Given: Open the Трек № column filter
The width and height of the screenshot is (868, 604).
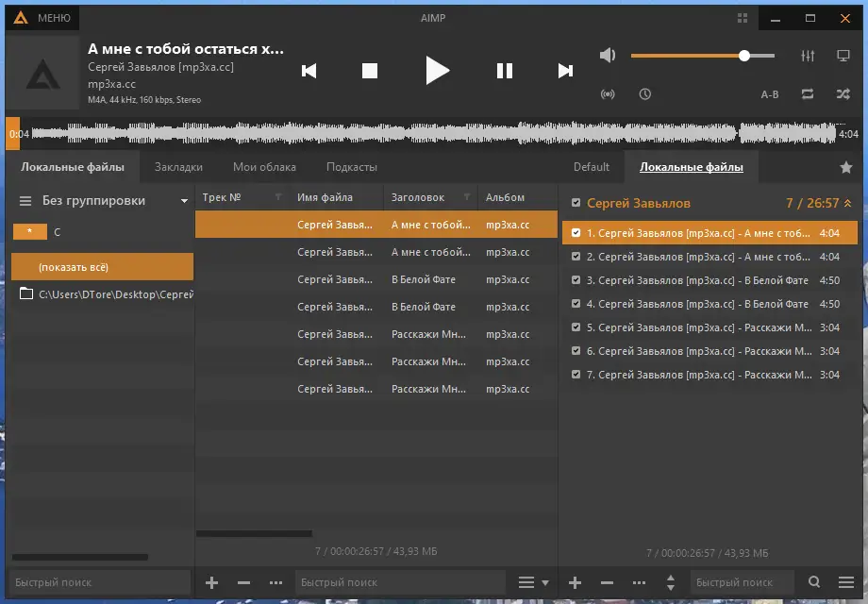Looking at the screenshot, I should pyautogui.click(x=278, y=197).
